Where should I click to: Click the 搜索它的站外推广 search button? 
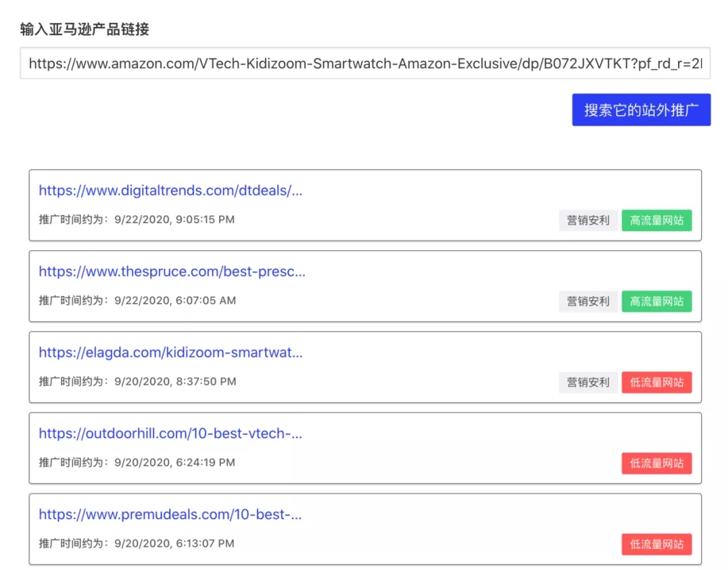[641, 110]
